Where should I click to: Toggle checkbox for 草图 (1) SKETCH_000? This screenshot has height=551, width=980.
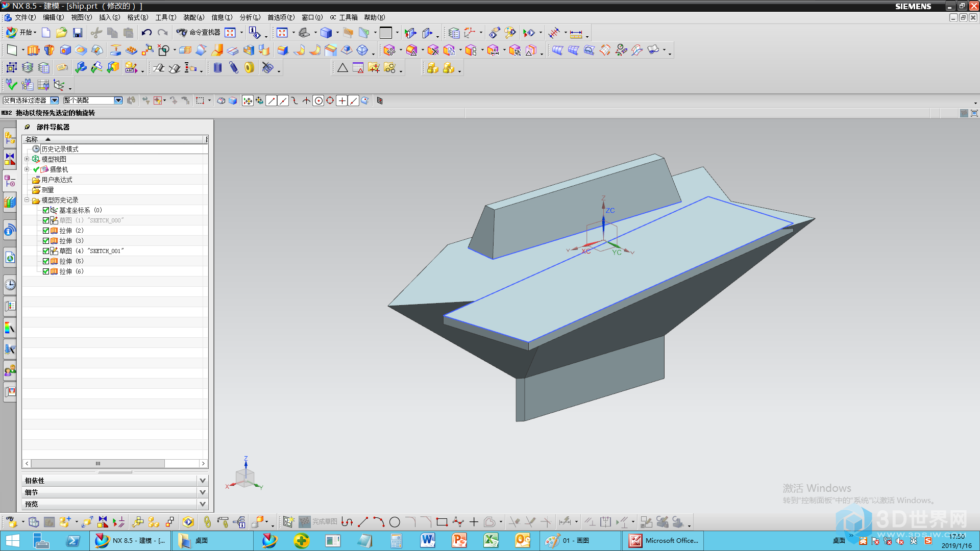coord(46,220)
